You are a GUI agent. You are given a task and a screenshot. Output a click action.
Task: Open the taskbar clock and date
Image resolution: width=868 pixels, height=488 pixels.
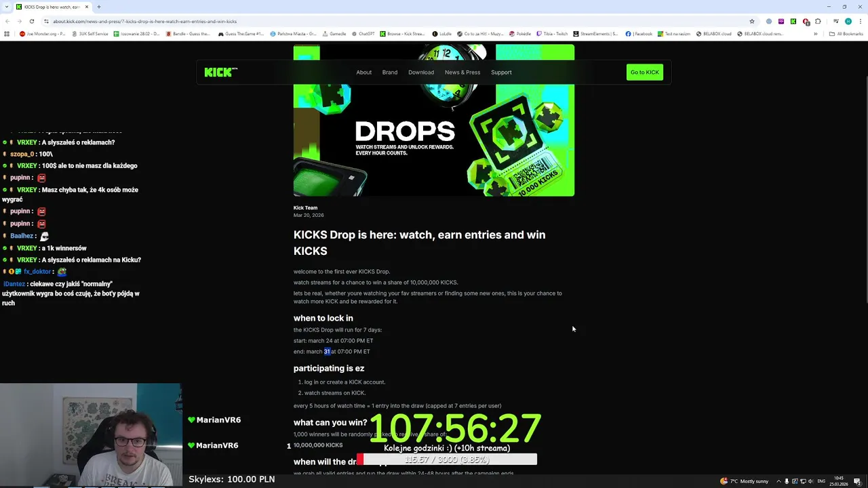pyautogui.click(x=840, y=481)
